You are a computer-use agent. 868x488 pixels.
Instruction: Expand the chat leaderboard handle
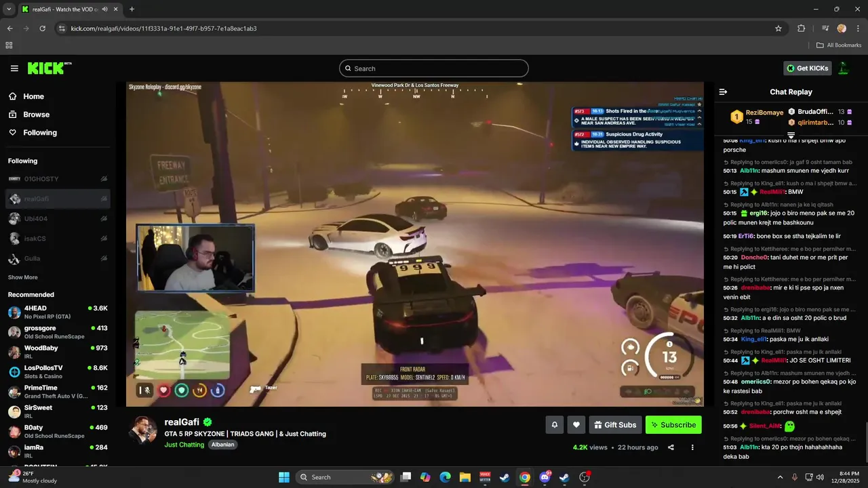pyautogui.click(x=791, y=136)
